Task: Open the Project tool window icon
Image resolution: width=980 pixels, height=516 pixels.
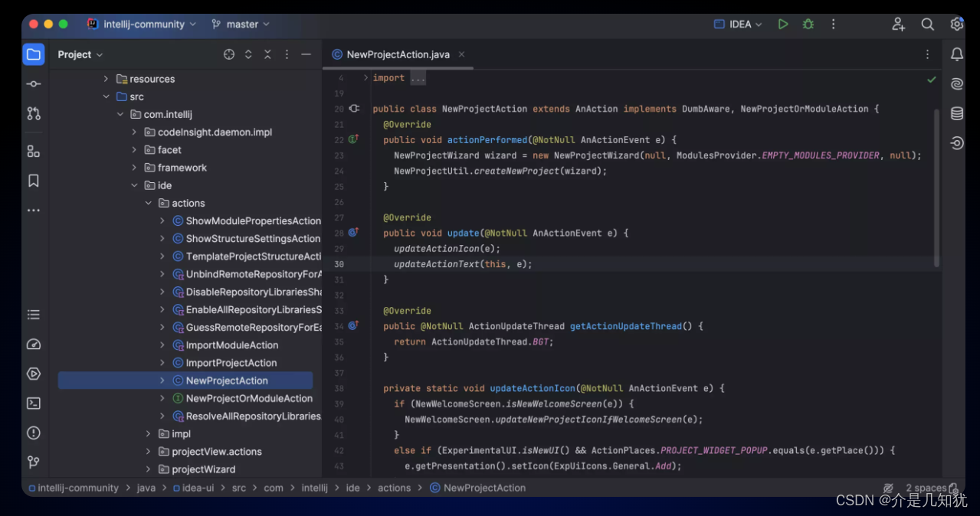Action: tap(34, 54)
